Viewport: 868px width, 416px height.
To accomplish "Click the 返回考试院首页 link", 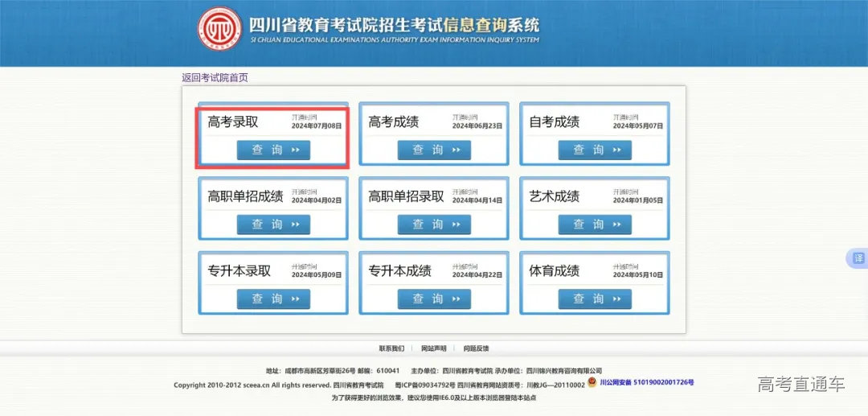I will pos(215,77).
